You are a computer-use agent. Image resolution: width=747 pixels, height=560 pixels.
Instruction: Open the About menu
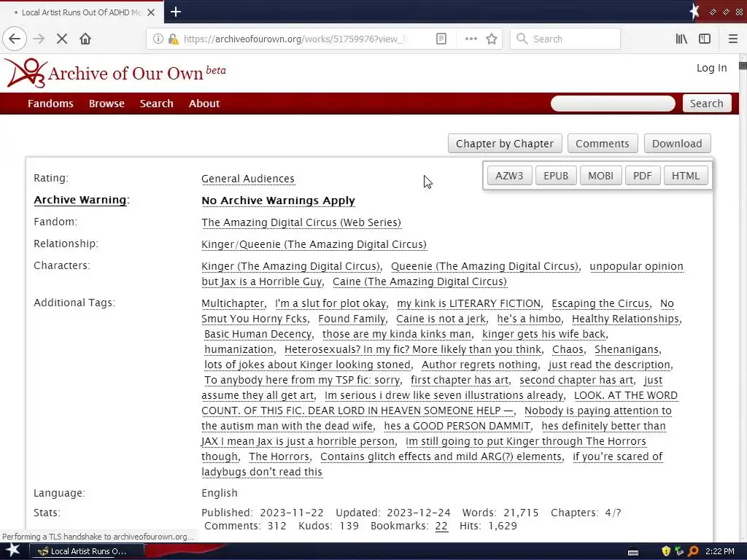coord(204,104)
